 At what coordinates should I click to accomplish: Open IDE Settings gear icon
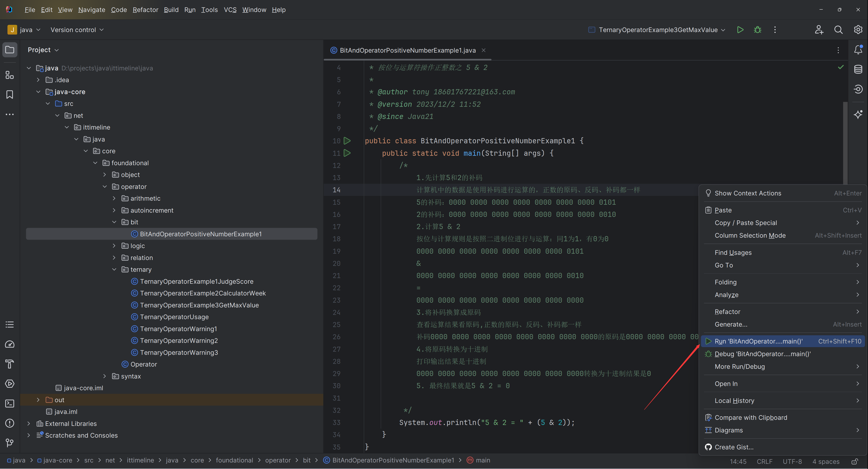pos(858,30)
